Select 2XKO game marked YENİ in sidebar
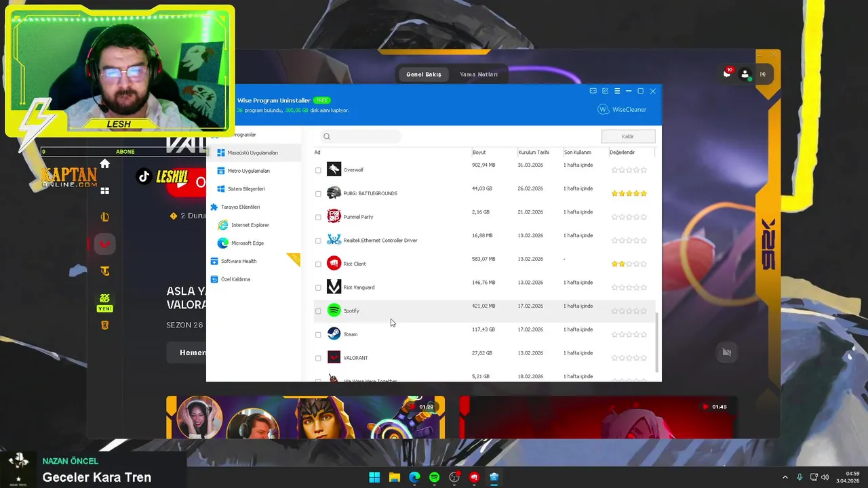 pos(104,302)
